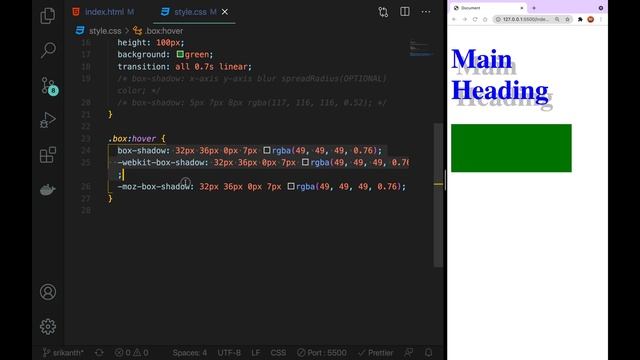
Task: Change indentation via Spaces: 4
Action: [x=189, y=353]
